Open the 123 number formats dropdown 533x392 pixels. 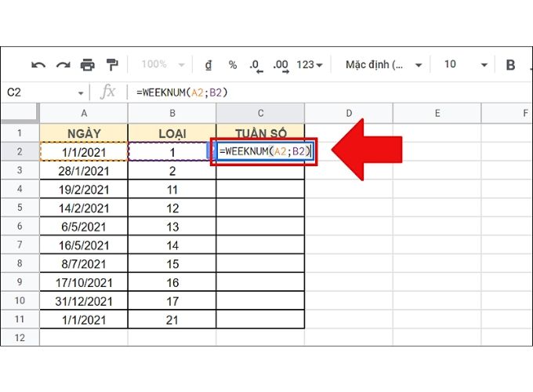309,64
